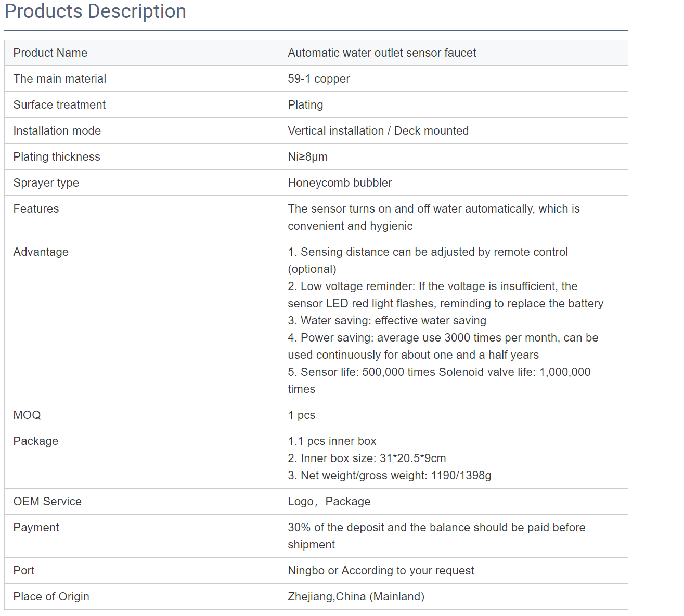Click the Sensor life 500,000 times line

439,381
